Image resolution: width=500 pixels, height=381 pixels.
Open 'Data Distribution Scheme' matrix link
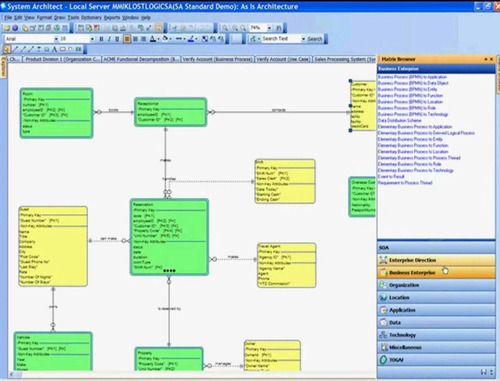point(399,120)
